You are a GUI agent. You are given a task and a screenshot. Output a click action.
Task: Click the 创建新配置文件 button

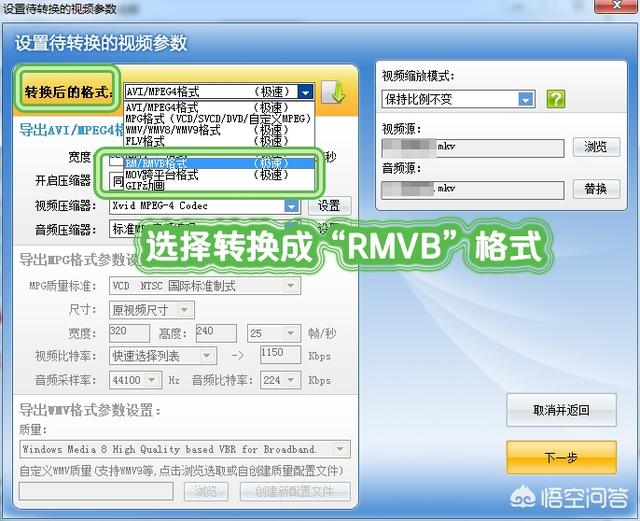pyautogui.click(x=295, y=491)
